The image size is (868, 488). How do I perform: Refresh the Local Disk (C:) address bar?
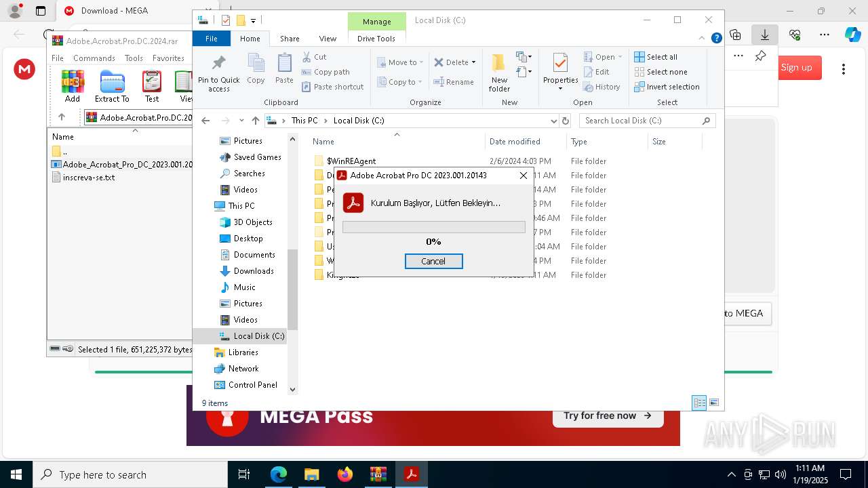(x=566, y=121)
